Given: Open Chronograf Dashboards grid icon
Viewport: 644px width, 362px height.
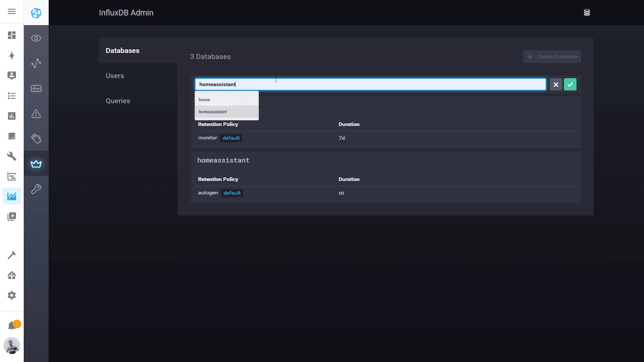Looking at the screenshot, I should point(36,88).
